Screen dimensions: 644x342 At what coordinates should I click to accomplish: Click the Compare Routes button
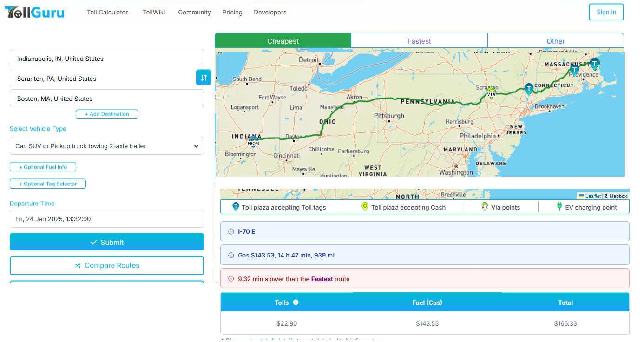click(x=107, y=265)
